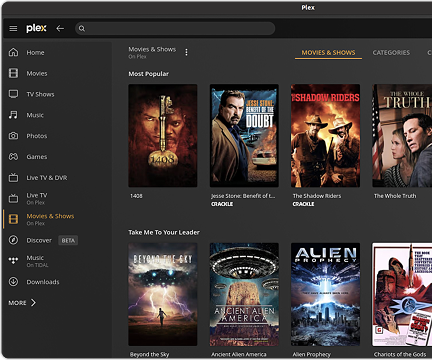Viewport: 432px width, 360px height.
Task: Open Chariots of the Gods poster
Action: point(402,294)
